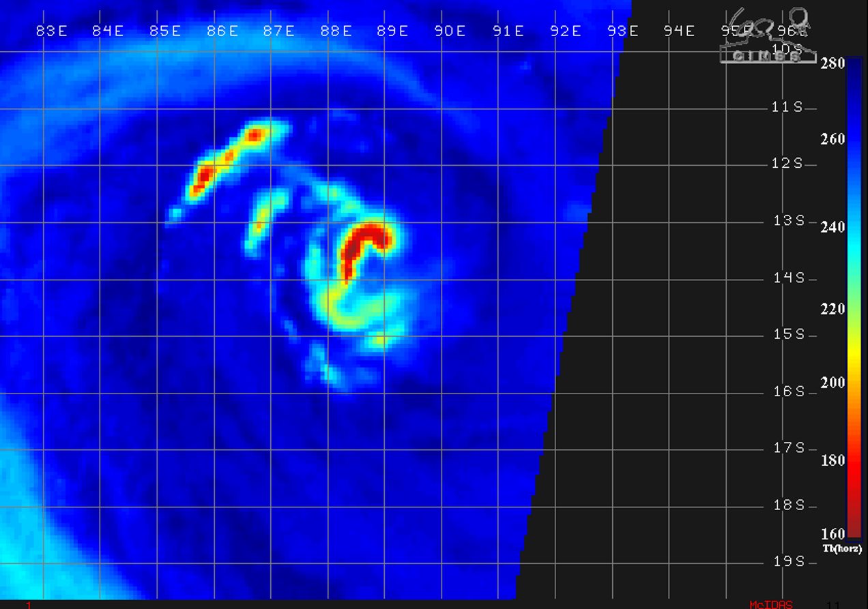Click the red McIDAS label
This screenshot has height=609, width=868.
pos(771,604)
